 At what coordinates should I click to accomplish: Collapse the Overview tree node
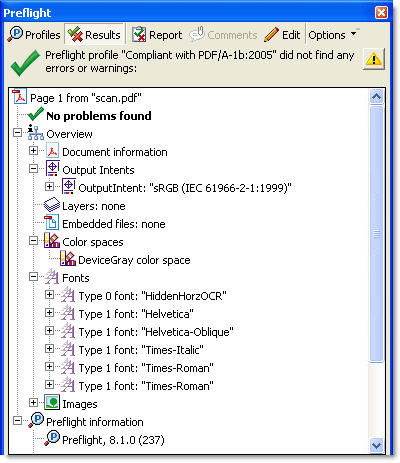(17, 133)
